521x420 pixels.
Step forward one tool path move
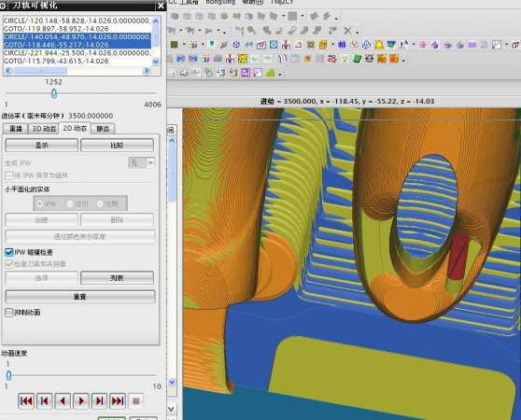[x=99, y=401]
